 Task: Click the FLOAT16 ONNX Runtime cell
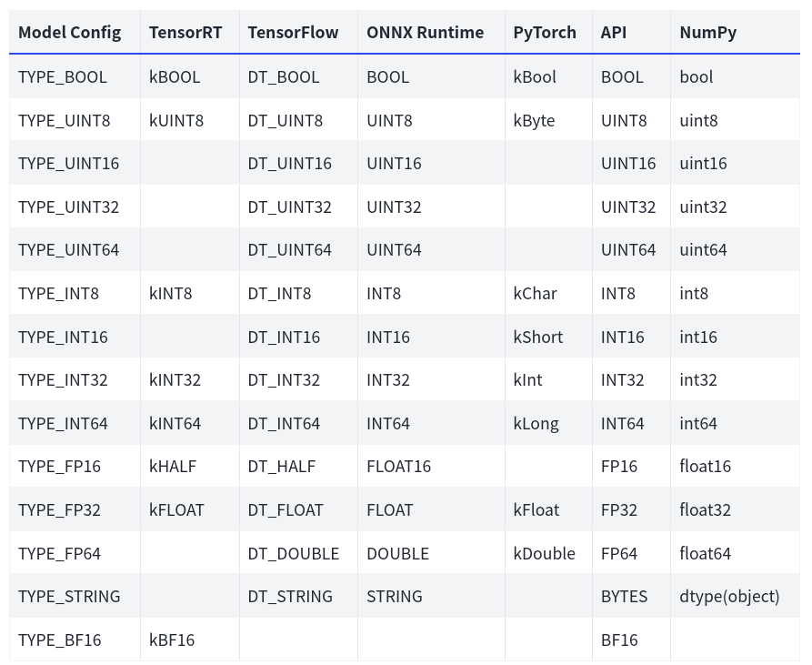[x=398, y=467]
